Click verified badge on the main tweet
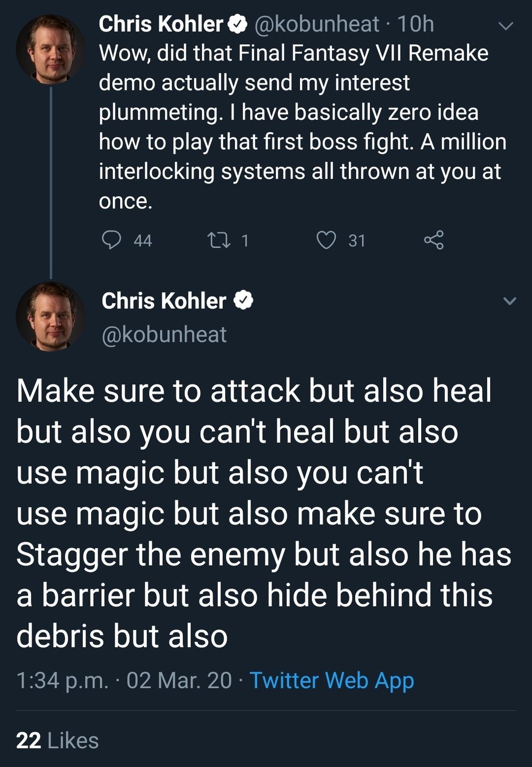 244,300
